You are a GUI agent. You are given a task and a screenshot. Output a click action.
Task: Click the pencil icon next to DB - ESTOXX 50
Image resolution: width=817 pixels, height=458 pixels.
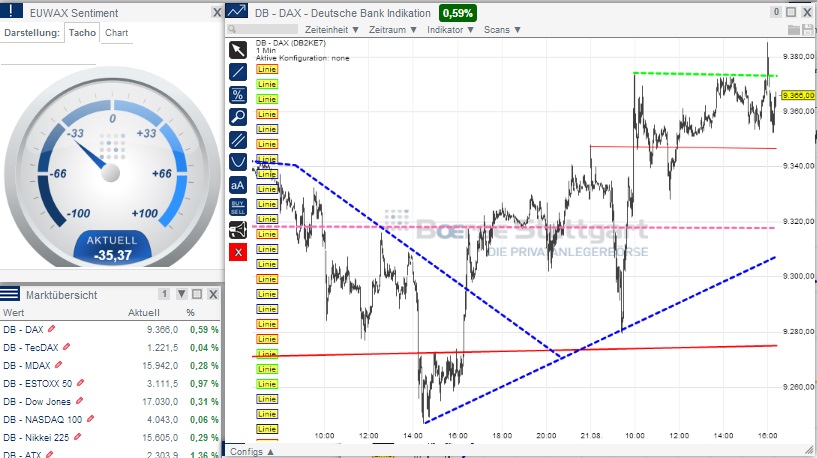coord(80,382)
